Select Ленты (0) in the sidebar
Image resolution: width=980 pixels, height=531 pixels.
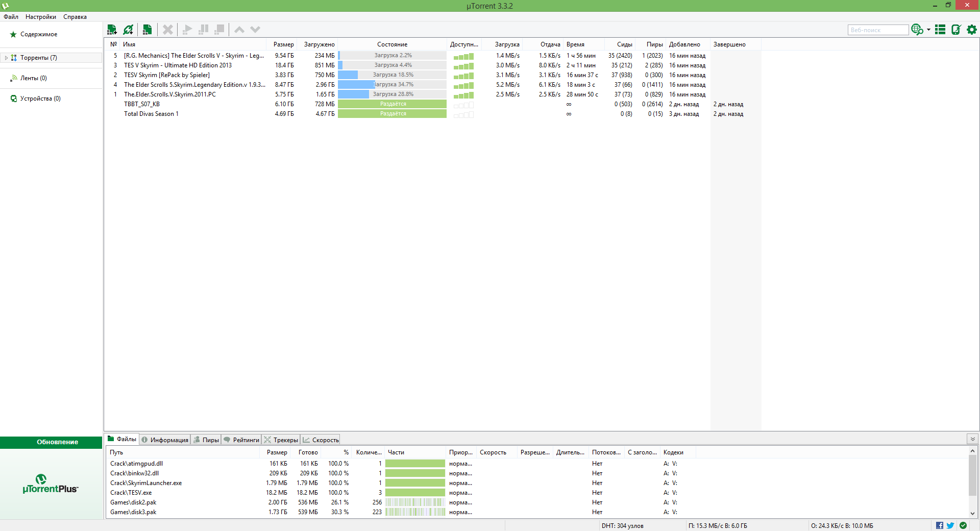(34, 78)
